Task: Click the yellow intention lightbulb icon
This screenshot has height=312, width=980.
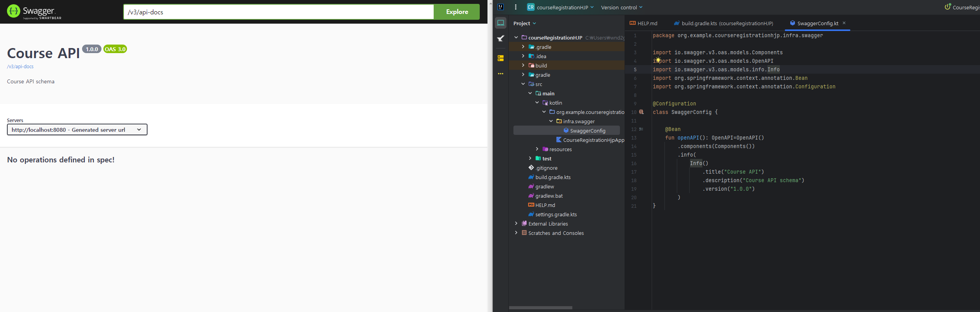Action: [x=658, y=60]
